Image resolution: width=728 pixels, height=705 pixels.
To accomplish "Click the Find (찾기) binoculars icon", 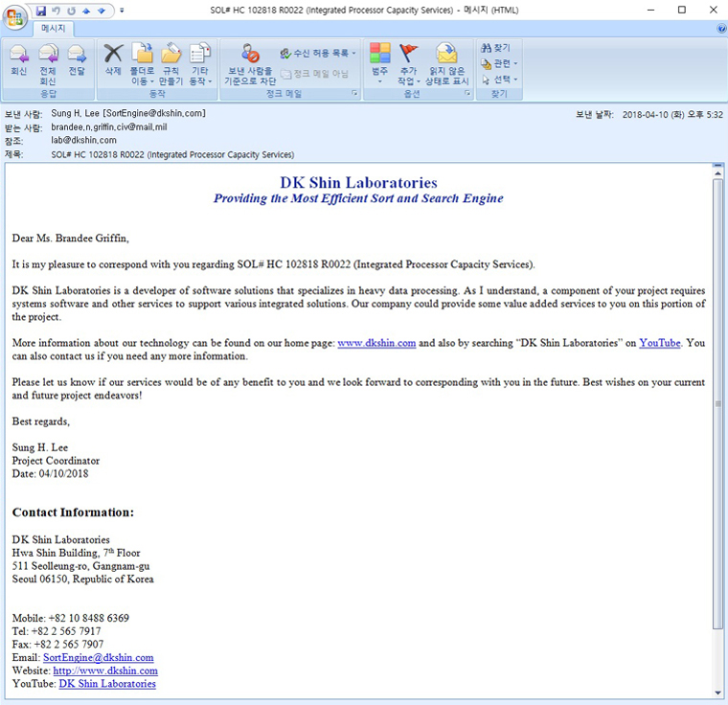I will (x=495, y=48).
